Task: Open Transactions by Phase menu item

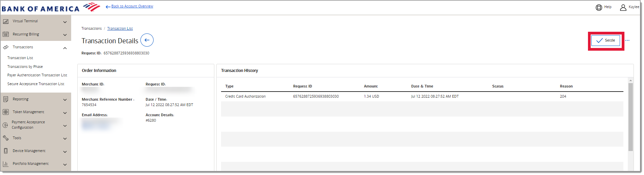Action: [25, 67]
